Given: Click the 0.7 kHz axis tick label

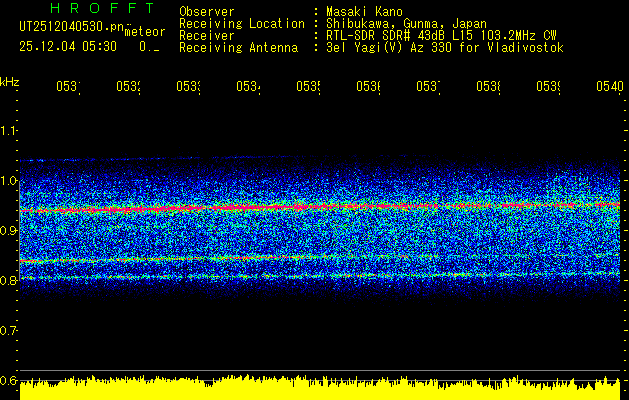Looking at the screenshot, I should tap(8, 330).
